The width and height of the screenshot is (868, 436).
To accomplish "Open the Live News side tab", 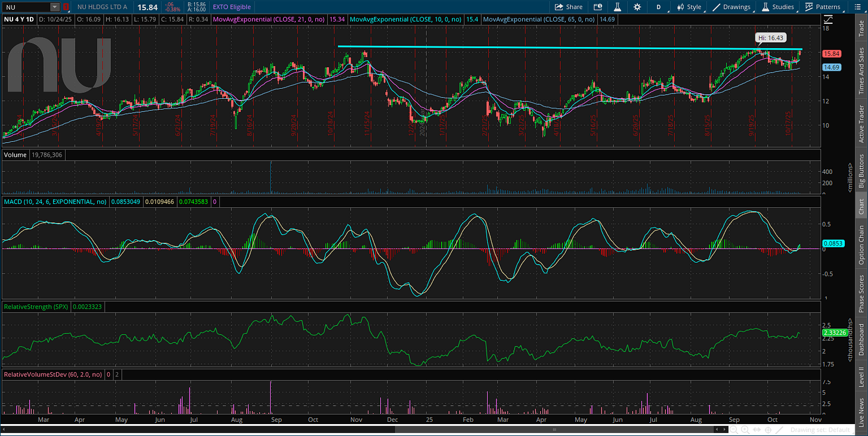I will [861, 412].
